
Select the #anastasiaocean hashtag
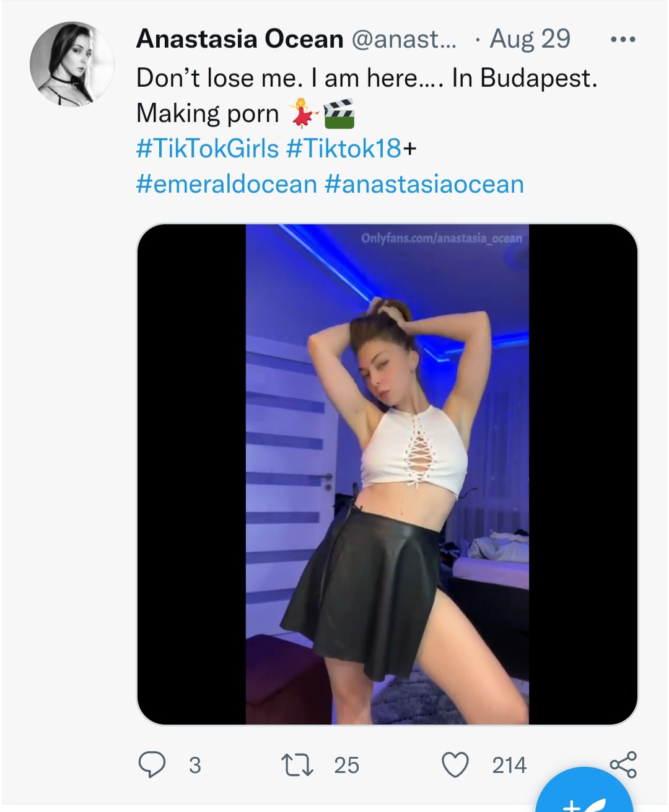[x=424, y=184]
